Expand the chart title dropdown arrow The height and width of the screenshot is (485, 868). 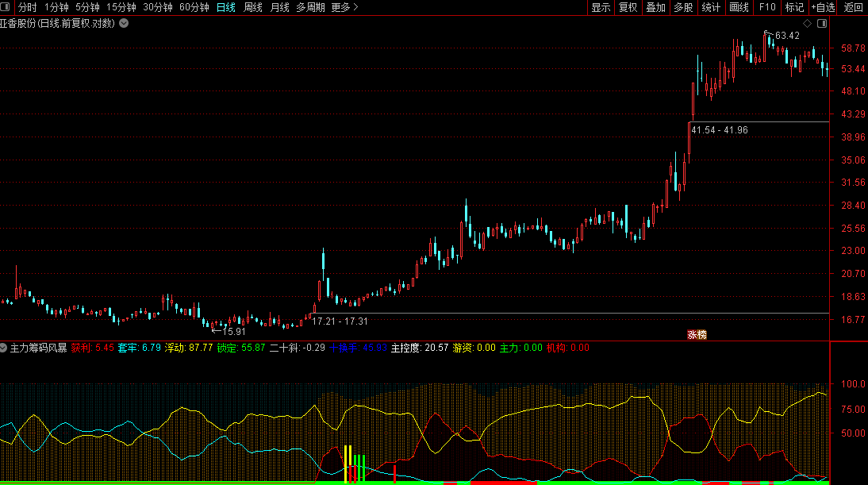124,23
